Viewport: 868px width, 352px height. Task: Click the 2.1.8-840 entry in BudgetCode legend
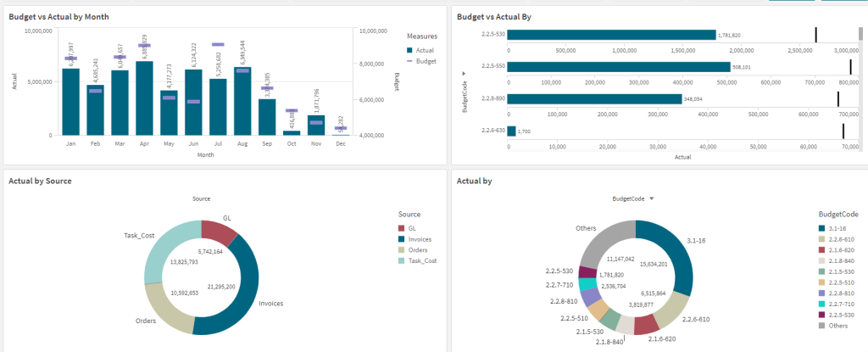(x=836, y=260)
